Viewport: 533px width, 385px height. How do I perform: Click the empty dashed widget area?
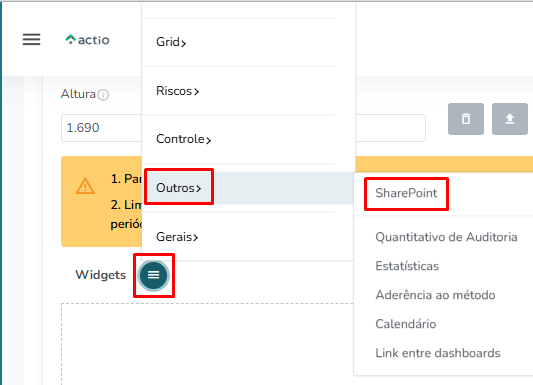(207, 344)
